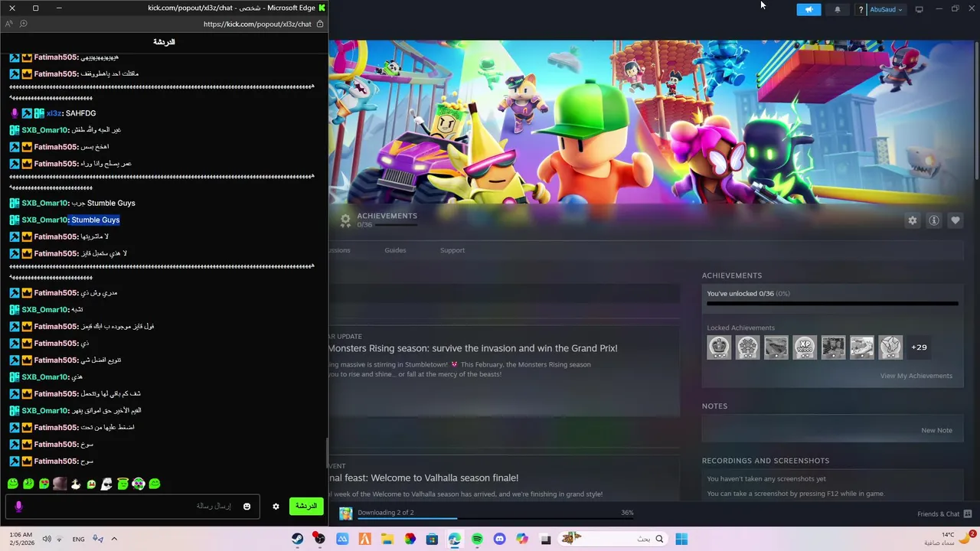Open File Explorer from taskbar

tap(387, 539)
